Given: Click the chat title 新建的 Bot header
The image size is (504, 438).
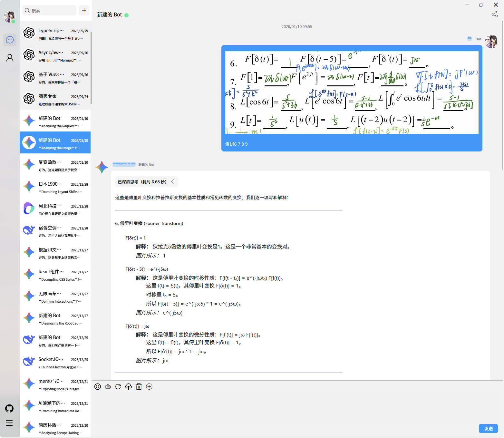Looking at the screenshot, I should [x=109, y=15].
